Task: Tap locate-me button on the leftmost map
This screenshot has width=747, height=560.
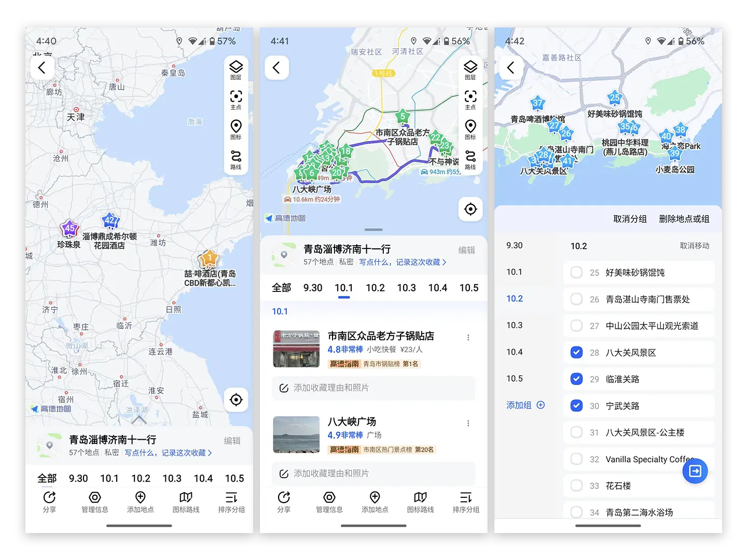Action: pos(236,399)
